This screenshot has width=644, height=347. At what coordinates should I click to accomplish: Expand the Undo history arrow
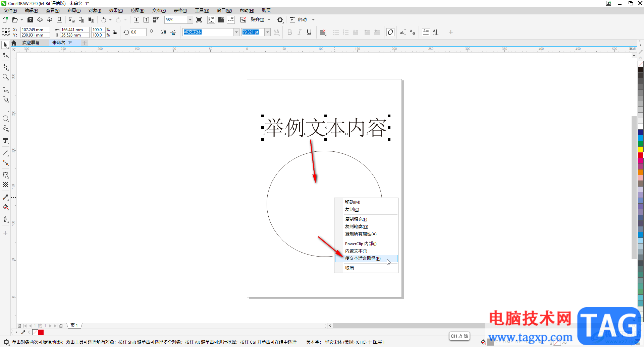click(x=110, y=20)
